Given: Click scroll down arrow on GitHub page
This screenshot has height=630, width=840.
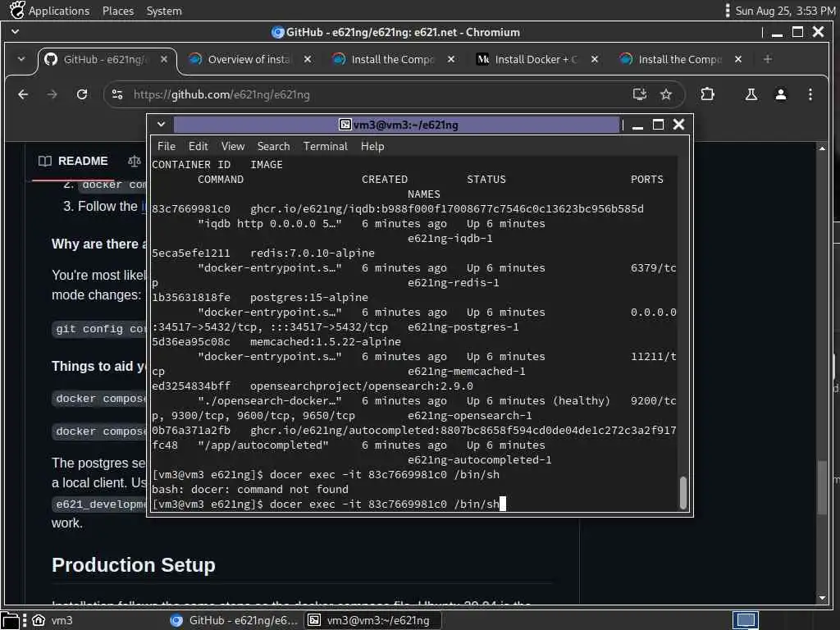Looking at the screenshot, I should pos(822,598).
